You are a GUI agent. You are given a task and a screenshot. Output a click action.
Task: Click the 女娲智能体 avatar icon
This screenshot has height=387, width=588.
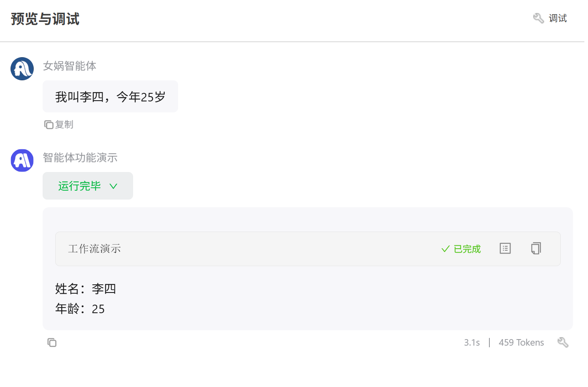click(22, 69)
